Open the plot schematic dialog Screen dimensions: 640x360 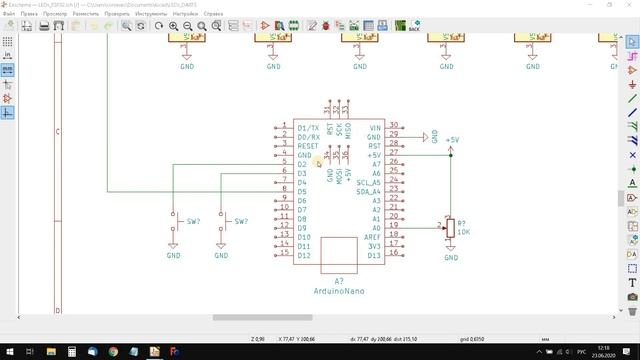[59, 26]
